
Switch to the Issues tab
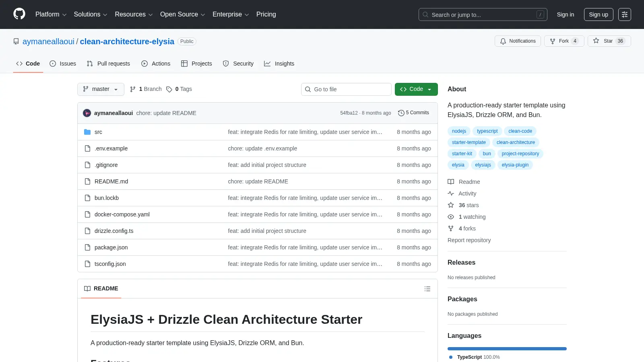pyautogui.click(x=63, y=64)
